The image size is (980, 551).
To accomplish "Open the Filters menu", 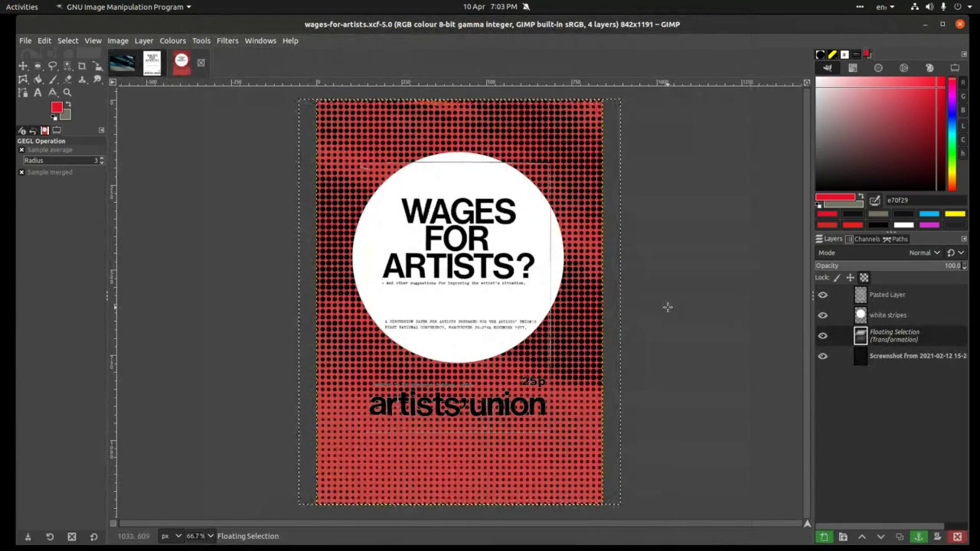I will 227,41.
